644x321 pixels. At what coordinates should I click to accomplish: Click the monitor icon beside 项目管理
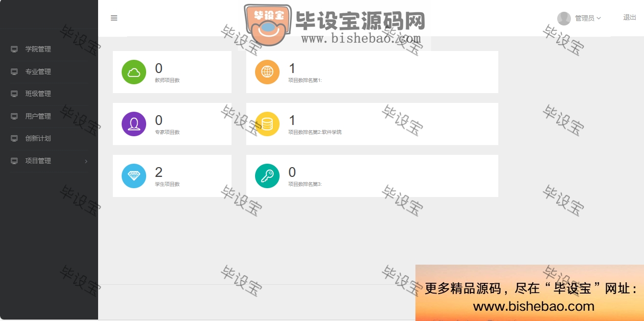tap(14, 161)
